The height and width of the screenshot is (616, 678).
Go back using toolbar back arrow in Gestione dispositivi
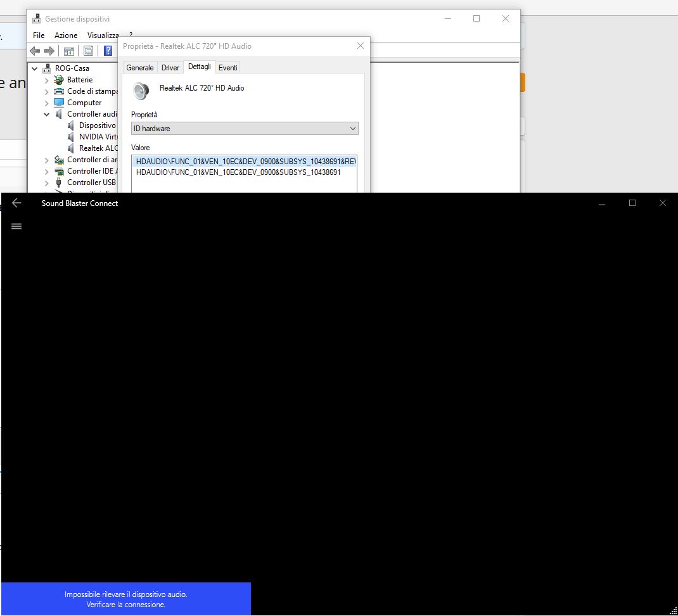point(35,51)
